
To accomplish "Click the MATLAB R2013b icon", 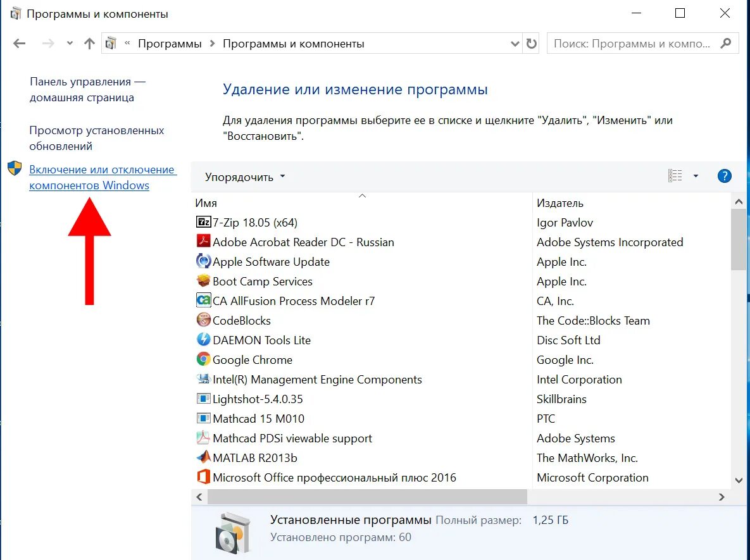I will pyautogui.click(x=203, y=457).
